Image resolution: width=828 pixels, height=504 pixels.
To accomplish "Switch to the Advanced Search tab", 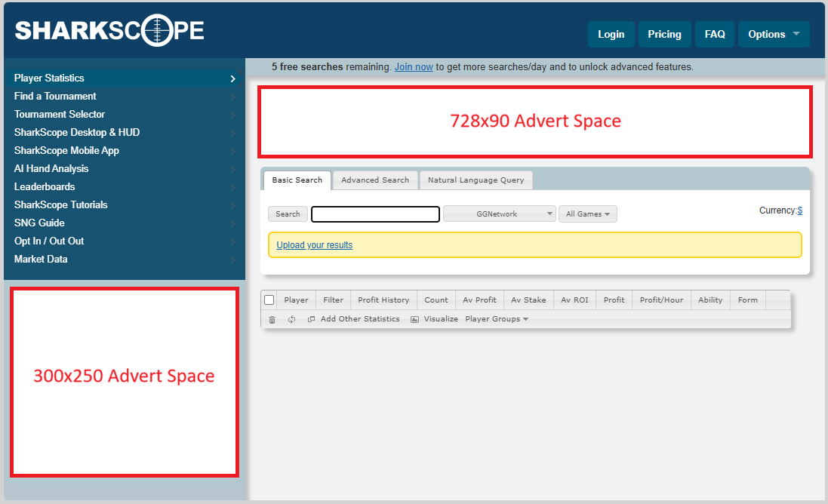I will [375, 180].
